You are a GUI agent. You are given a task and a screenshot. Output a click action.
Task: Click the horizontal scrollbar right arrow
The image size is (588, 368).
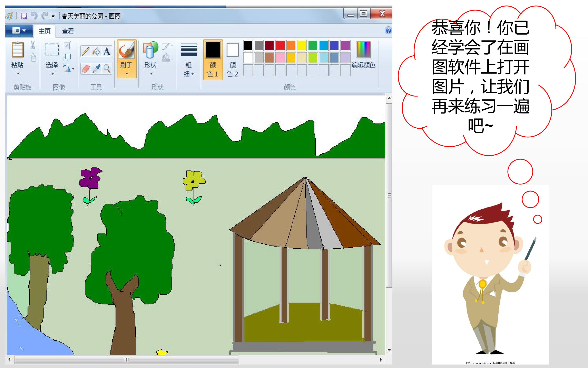(381, 359)
